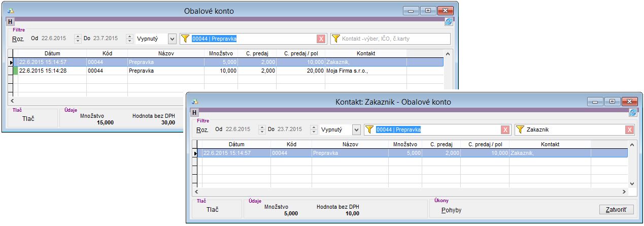This screenshot has height=226, width=644.
Task: Click the refresh icon in Obalové konto window
Action: coord(449,22)
